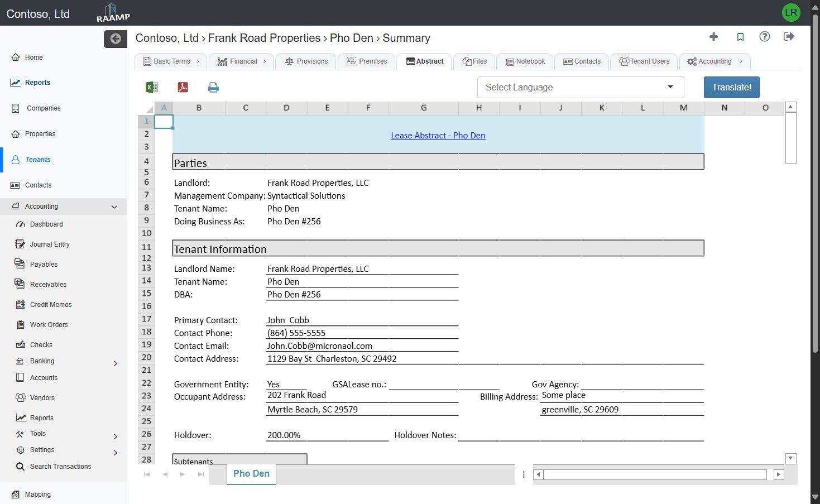Switch to the Premises tab

click(x=367, y=61)
